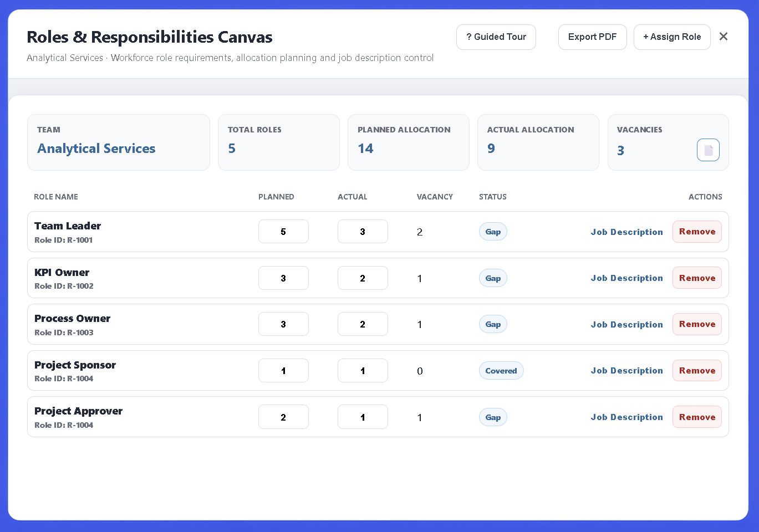The width and height of the screenshot is (759, 532).
Task: Click the ACTIONS column header
Action: 705,197
